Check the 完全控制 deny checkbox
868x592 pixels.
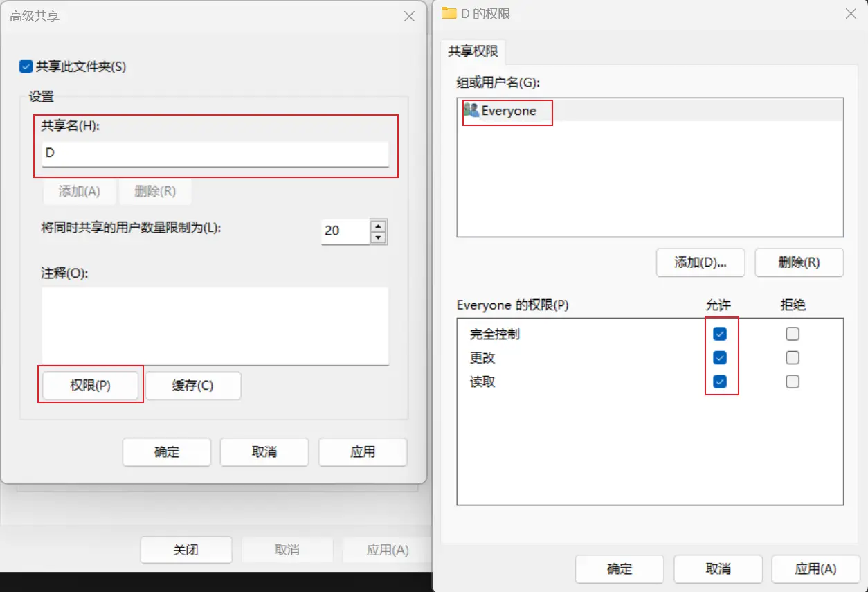point(793,334)
